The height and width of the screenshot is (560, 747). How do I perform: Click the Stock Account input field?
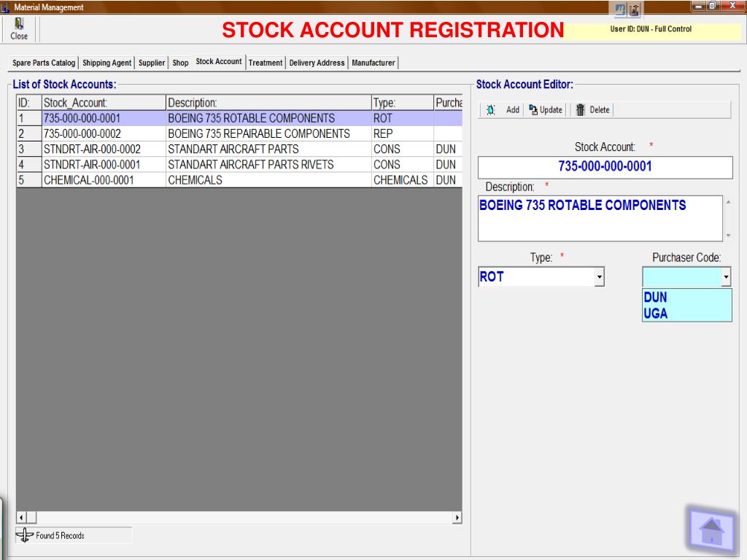[x=605, y=167]
